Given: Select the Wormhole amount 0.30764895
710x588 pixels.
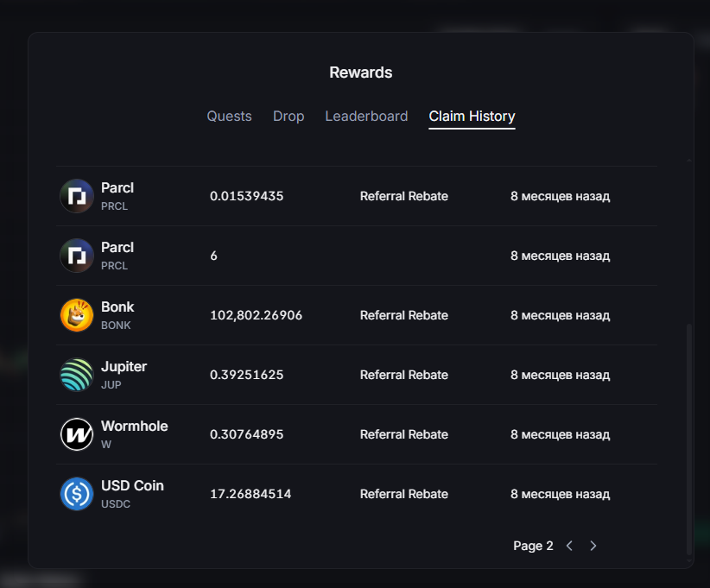Looking at the screenshot, I should tap(247, 434).
